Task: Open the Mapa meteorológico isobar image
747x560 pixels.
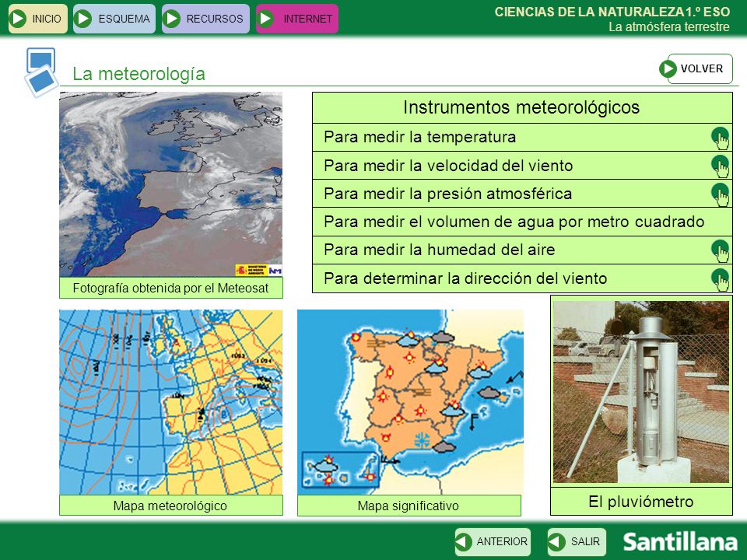Action: [x=170, y=402]
